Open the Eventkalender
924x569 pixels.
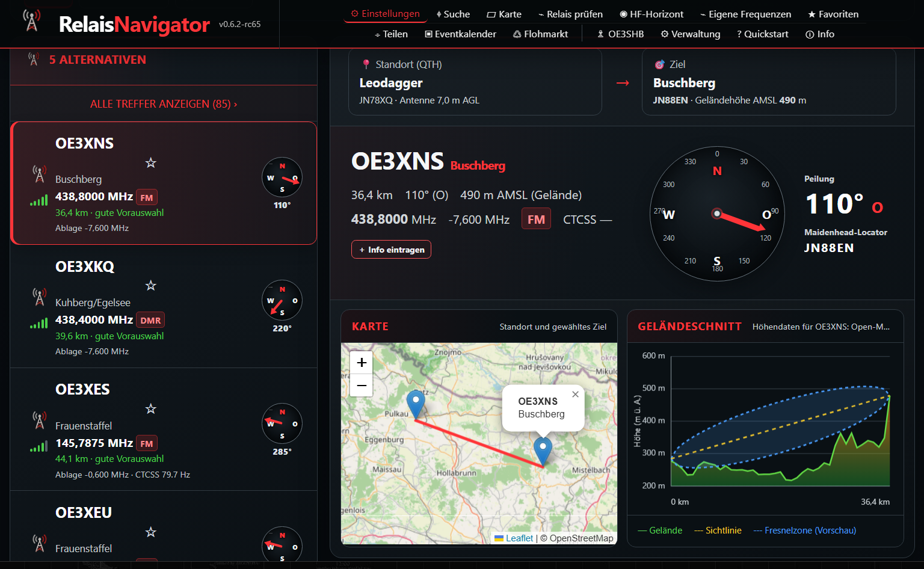(461, 34)
